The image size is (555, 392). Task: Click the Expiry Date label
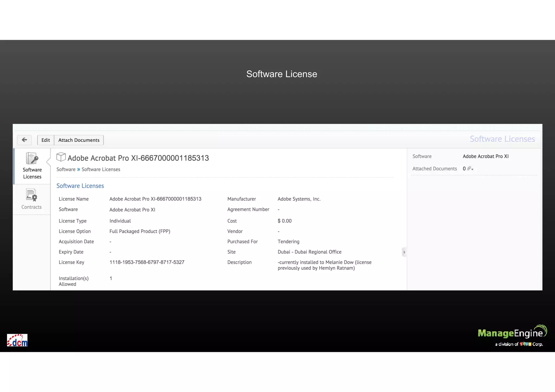[71, 252]
